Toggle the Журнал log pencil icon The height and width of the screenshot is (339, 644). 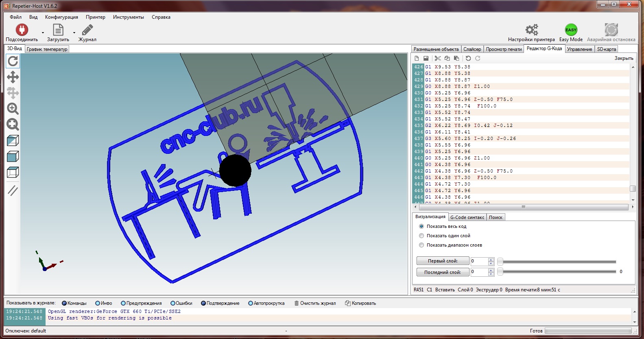(x=87, y=30)
